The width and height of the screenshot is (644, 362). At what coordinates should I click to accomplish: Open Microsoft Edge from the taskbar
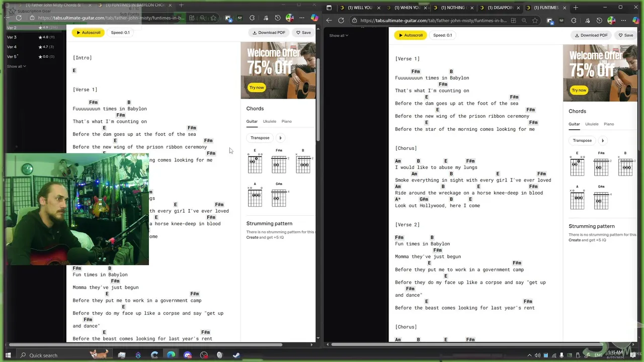point(171,355)
